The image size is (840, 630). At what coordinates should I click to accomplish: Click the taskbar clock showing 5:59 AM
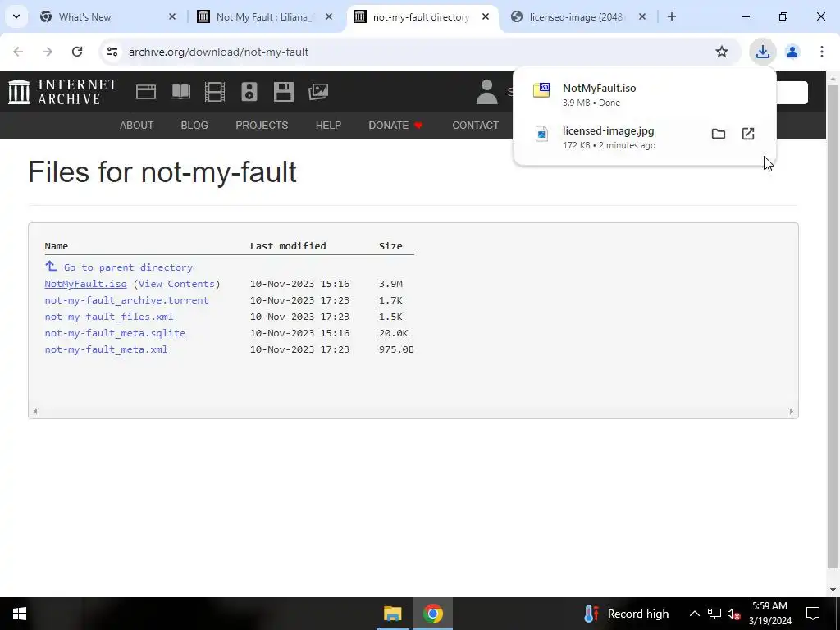pos(769,614)
